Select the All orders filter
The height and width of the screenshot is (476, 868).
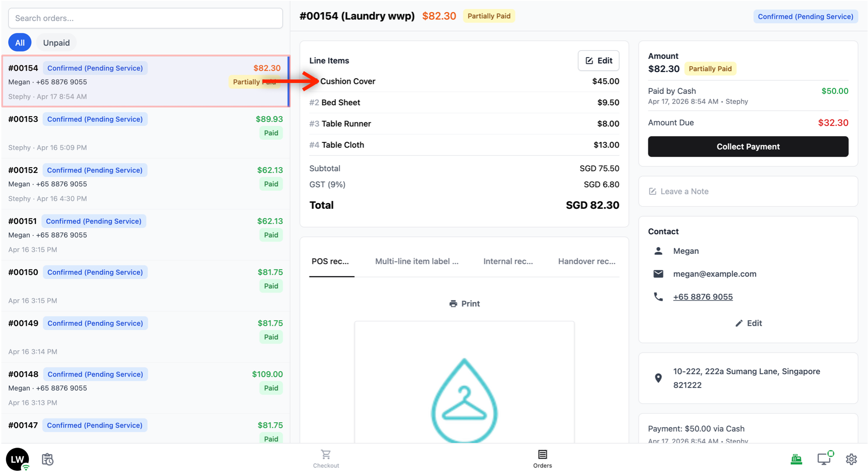tap(20, 43)
